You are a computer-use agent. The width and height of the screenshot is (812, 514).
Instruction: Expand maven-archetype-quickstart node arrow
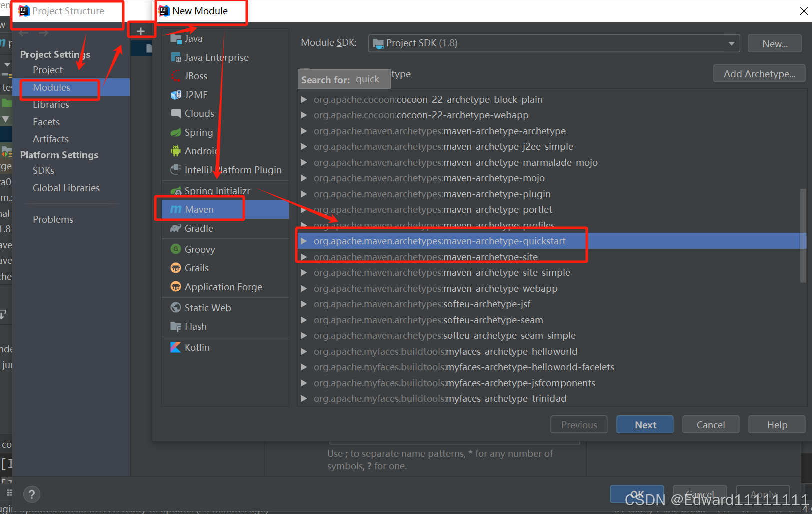(304, 241)
